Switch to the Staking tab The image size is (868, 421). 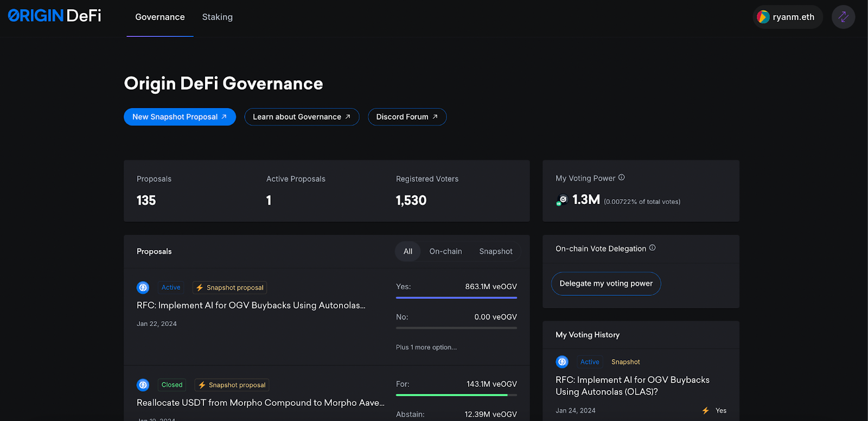(218, 17)
